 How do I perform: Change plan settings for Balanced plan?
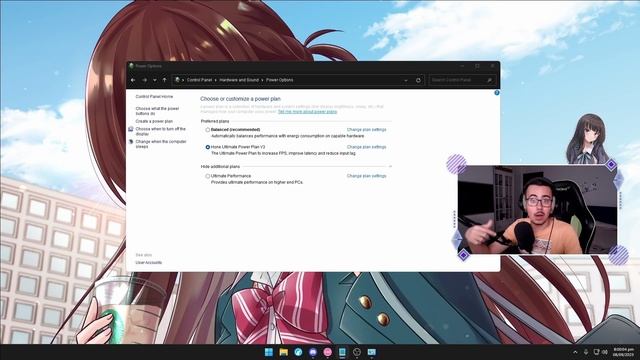click(x=367, y=130)
